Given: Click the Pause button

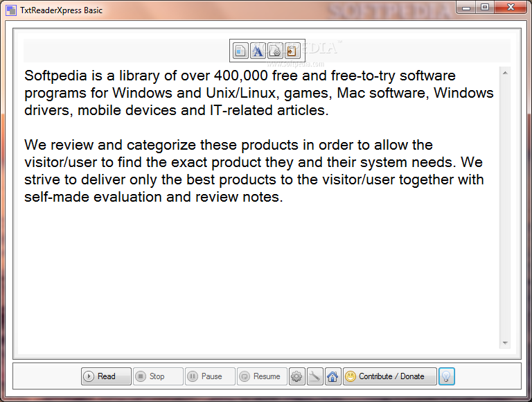Looking at the screenshot, I should [210, 376].
